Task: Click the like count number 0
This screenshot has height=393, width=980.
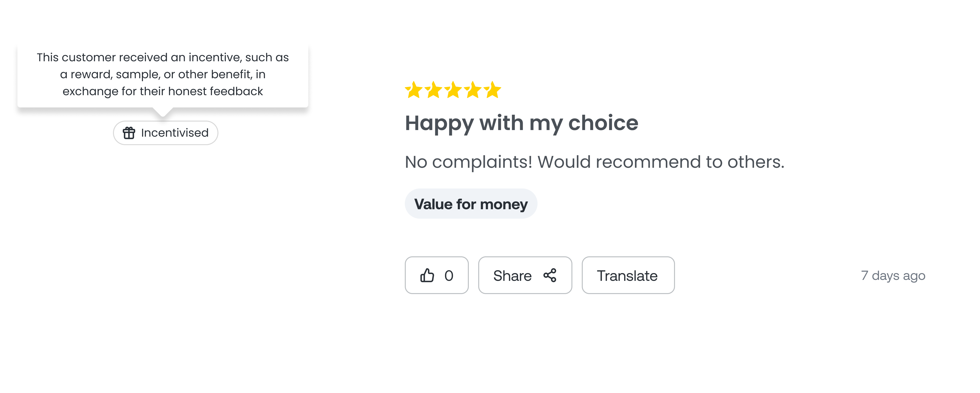Action: [449, 275]
